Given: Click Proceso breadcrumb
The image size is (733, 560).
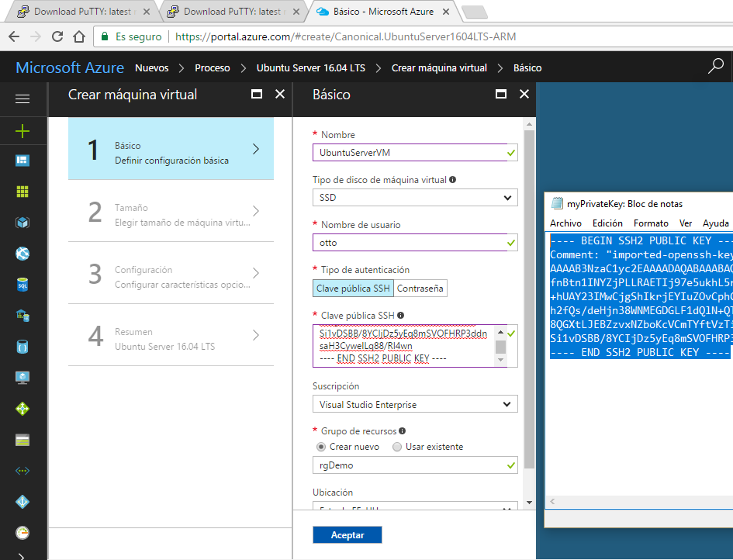Looking at the screenshot, I should point(213,67).
